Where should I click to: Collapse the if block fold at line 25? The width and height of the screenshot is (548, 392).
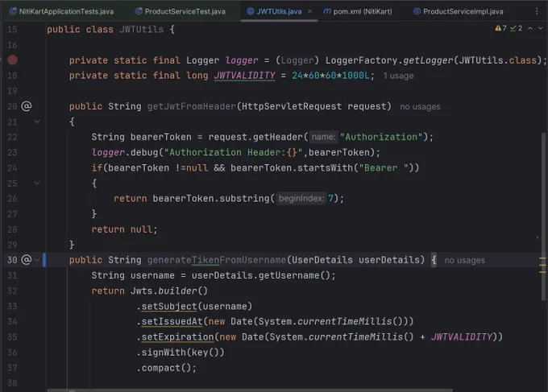[37, 183]
